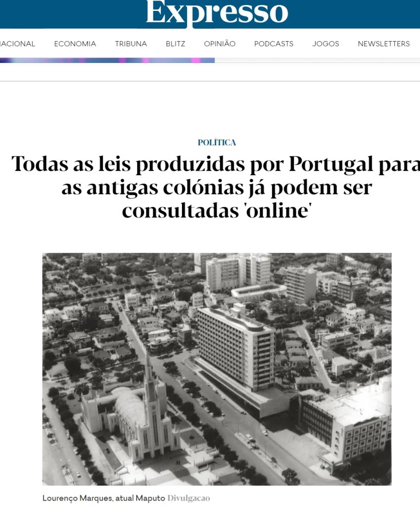Viewport: 420px width, 507px height.
Task: Navigate to the Opinião section
Action: pyautogui.click(x=220, y=44)
